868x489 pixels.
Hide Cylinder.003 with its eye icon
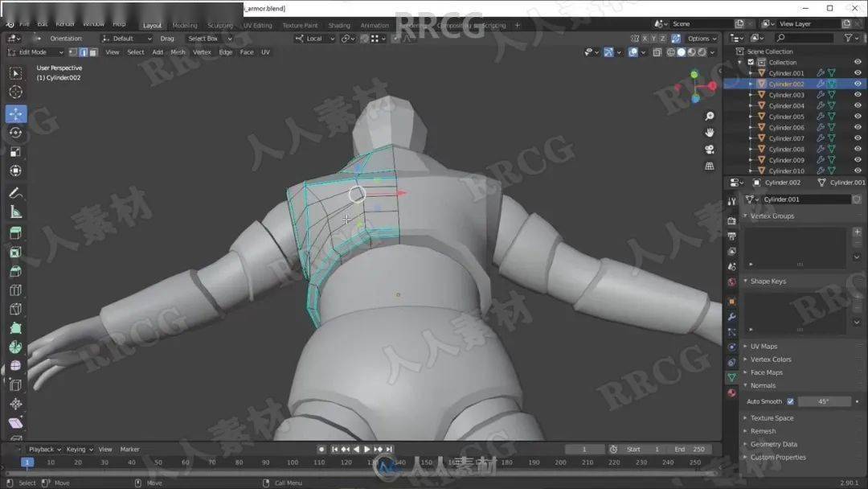[x=858, y=95]
